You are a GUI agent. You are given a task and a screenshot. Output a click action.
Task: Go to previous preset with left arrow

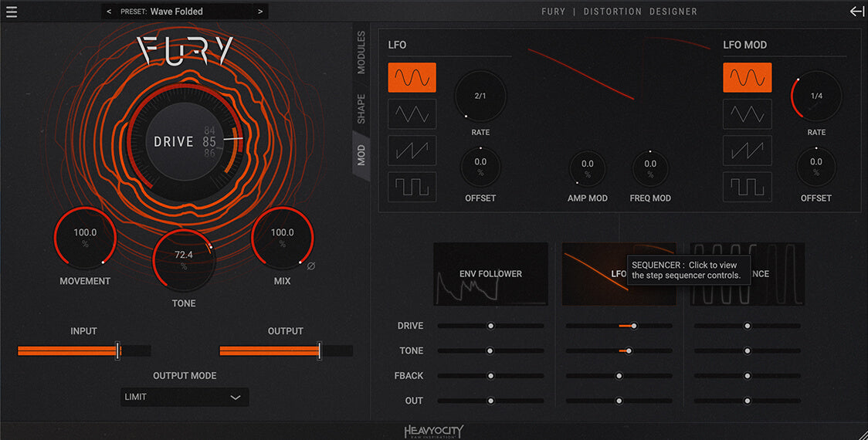[109, 12]
